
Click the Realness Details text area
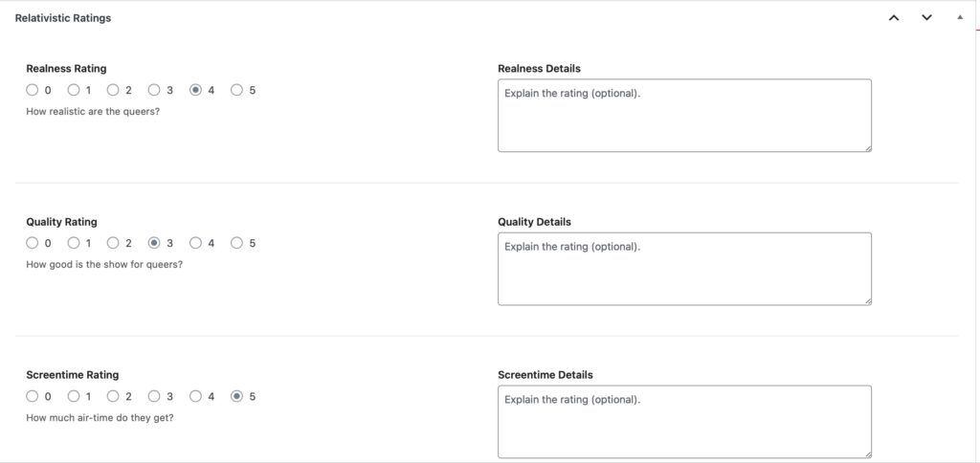[683, 115]
